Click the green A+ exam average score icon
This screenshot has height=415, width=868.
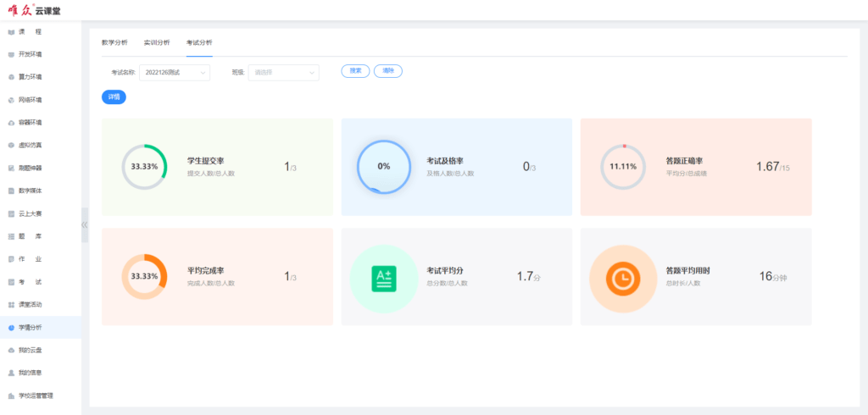[383, 278]
